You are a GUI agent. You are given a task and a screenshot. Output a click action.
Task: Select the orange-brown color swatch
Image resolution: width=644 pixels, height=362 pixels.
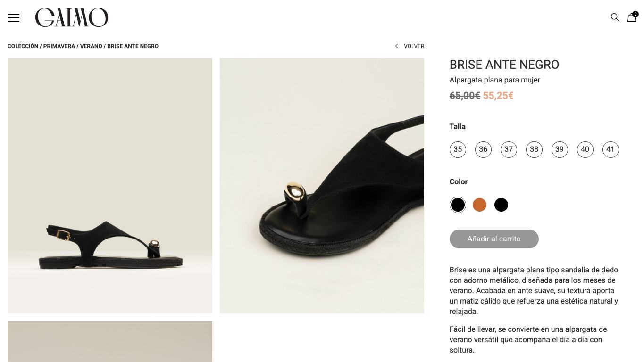(479, 205)
